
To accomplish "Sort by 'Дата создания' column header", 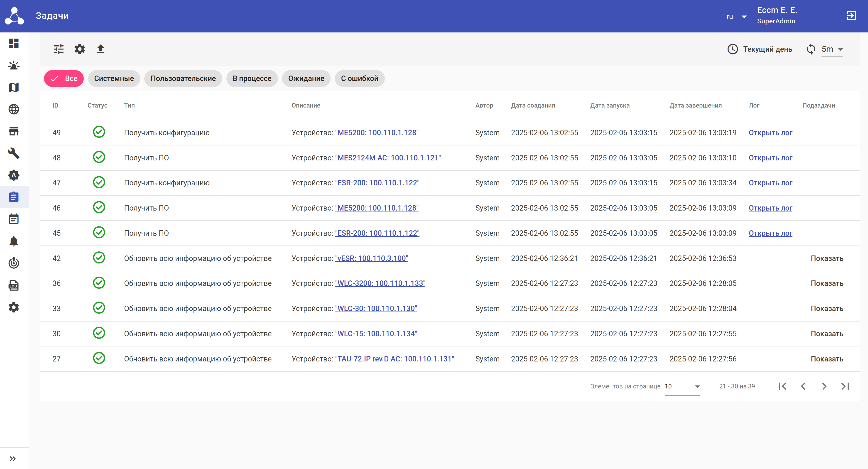I will pos(533,106).
